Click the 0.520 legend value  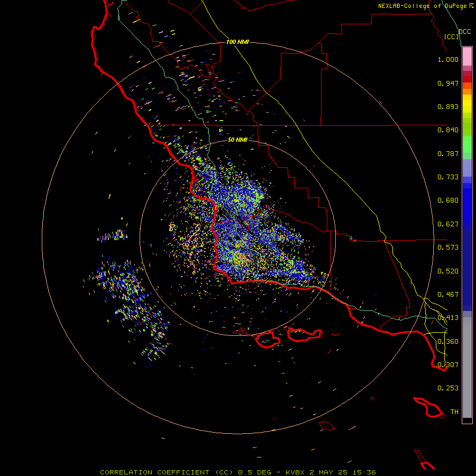pos(448,271)
